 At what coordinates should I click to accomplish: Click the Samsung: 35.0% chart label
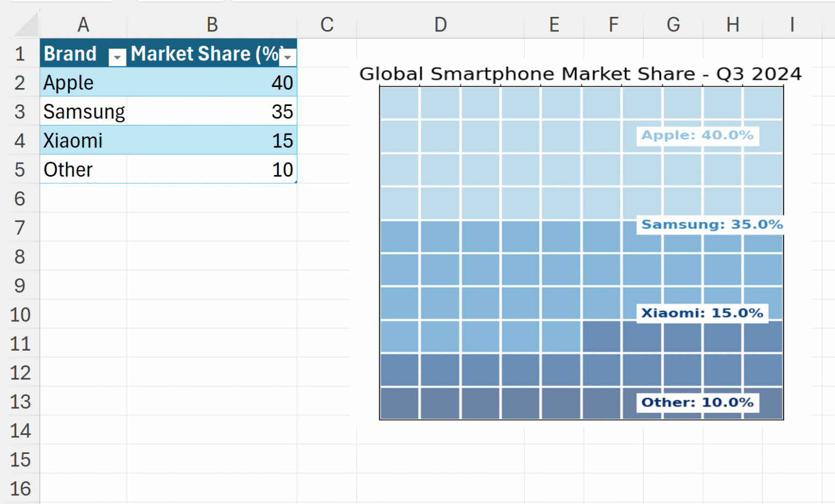pos(712,225)
